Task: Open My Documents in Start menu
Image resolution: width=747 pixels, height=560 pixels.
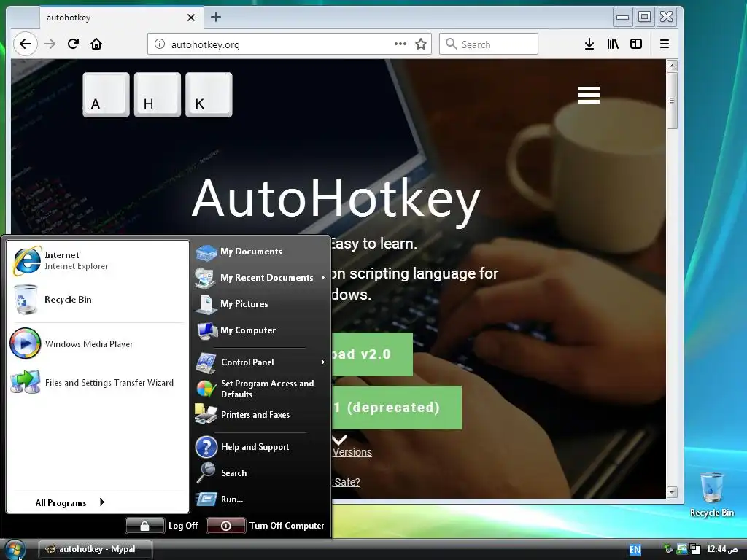Action: (x=261, y=252)
